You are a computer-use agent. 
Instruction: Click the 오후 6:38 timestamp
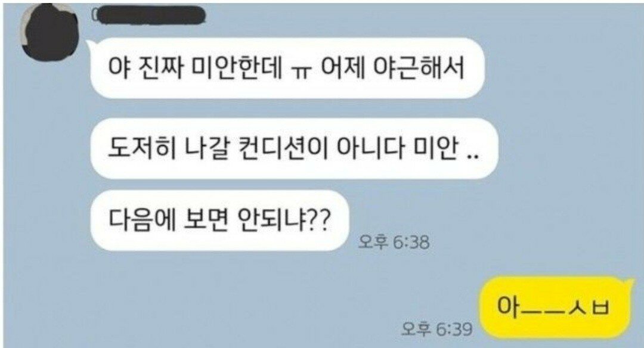click(394, 242)
